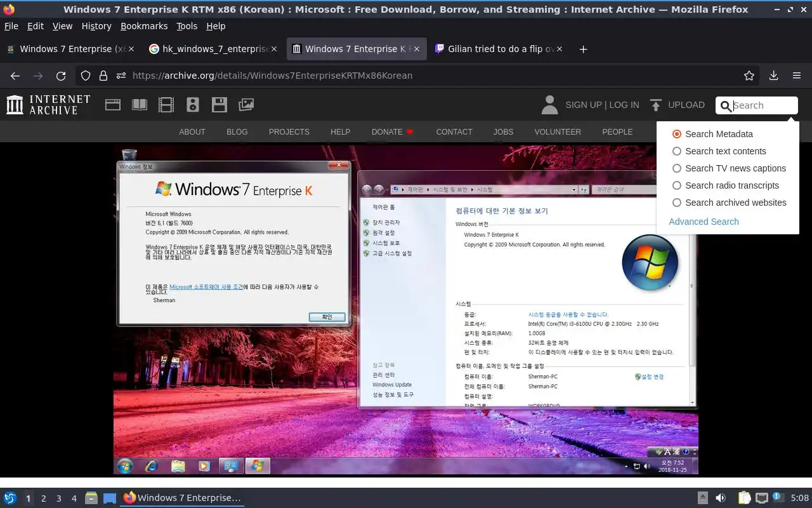
Task: Open the Images icon
Action: [246, 105]
